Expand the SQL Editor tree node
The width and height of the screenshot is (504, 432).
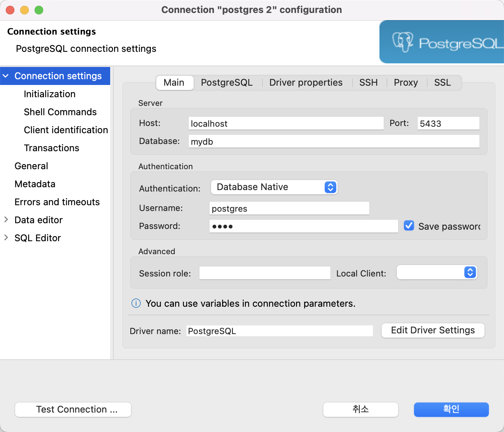coord(6,238)
